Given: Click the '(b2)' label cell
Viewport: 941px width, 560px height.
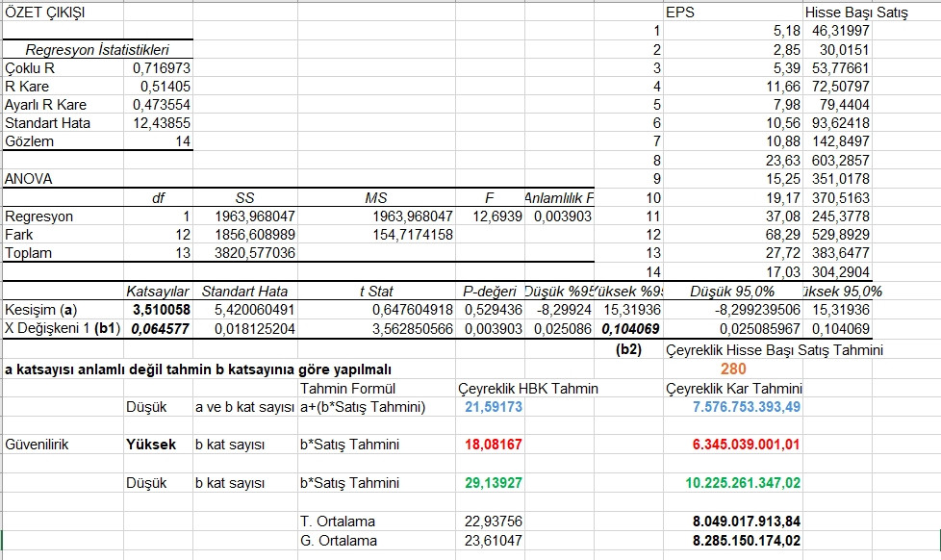Looking at the screenshot, I should (628, 349).
